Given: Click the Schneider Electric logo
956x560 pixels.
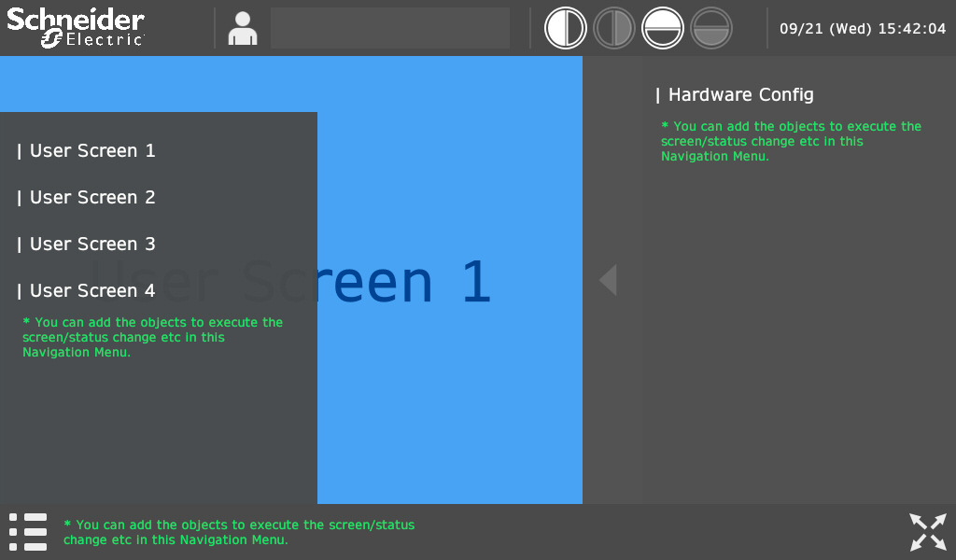Looking at the screenshot, I should pyautogui.click(x=76, y=28).
